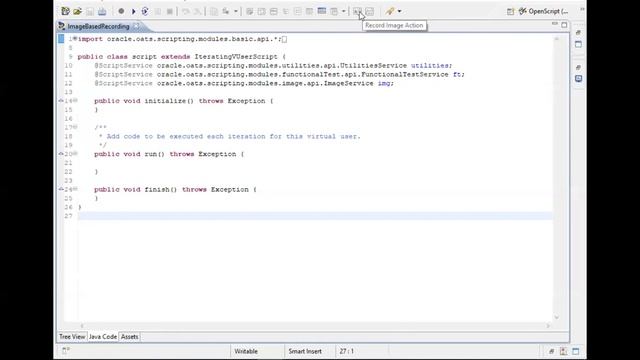Viewport: 640px width, 360px height.
Task: Click the editor vertical scrollbar up arrow
Action: click(556, 38)
